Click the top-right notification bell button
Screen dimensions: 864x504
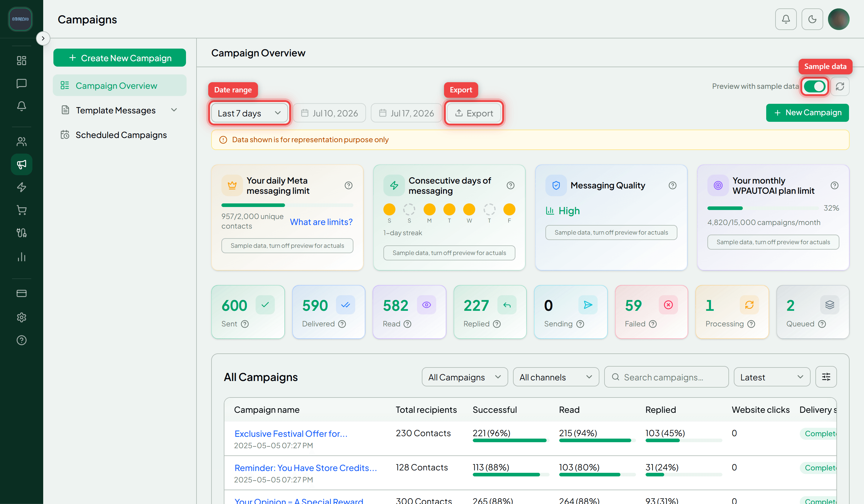(x=785, y=19)
